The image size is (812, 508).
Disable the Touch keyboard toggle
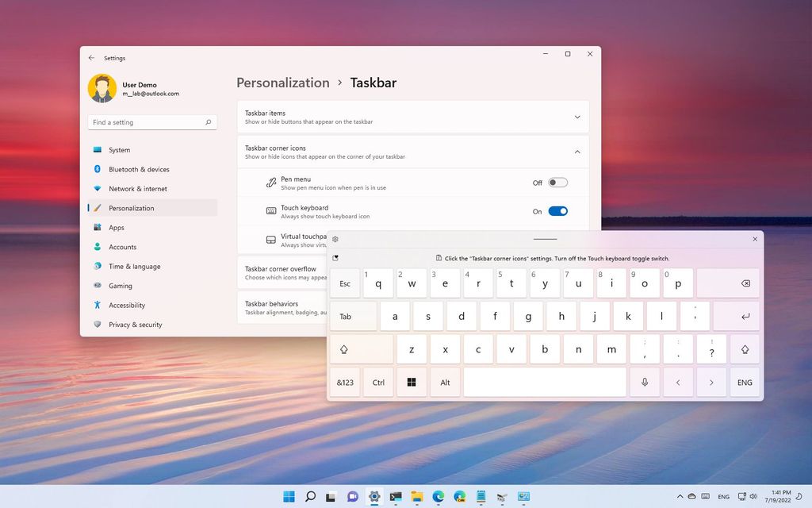[557, 210]
